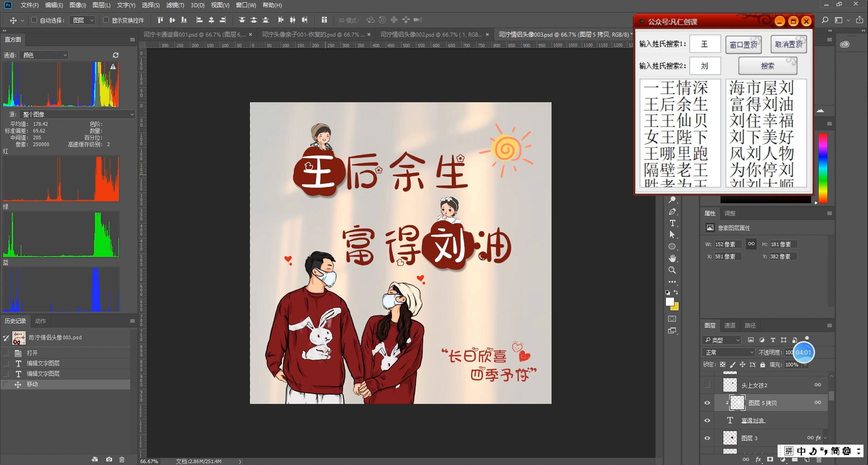Hide the 图层 3 layer
Image resolution: width=868 pixels, height=465 pixels.
pyautogui.click(x=707, y=437)
